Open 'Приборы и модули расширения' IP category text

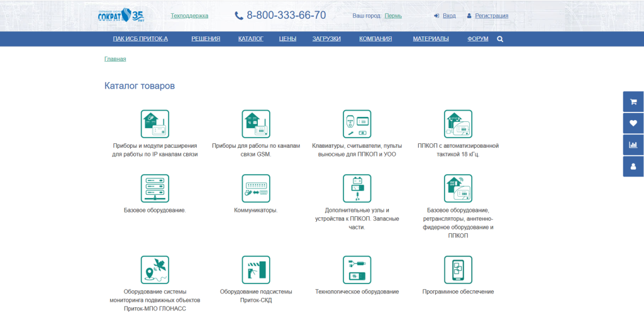[x=155, y=150]
